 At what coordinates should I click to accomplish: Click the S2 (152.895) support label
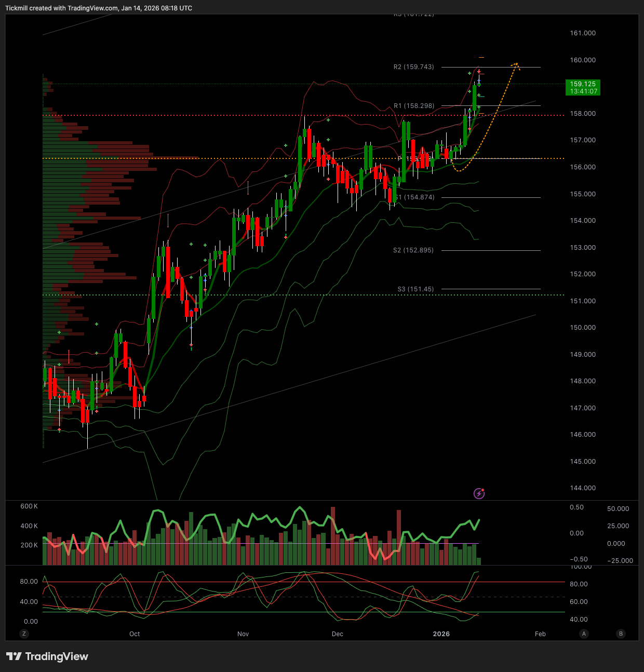click(413, 250)
